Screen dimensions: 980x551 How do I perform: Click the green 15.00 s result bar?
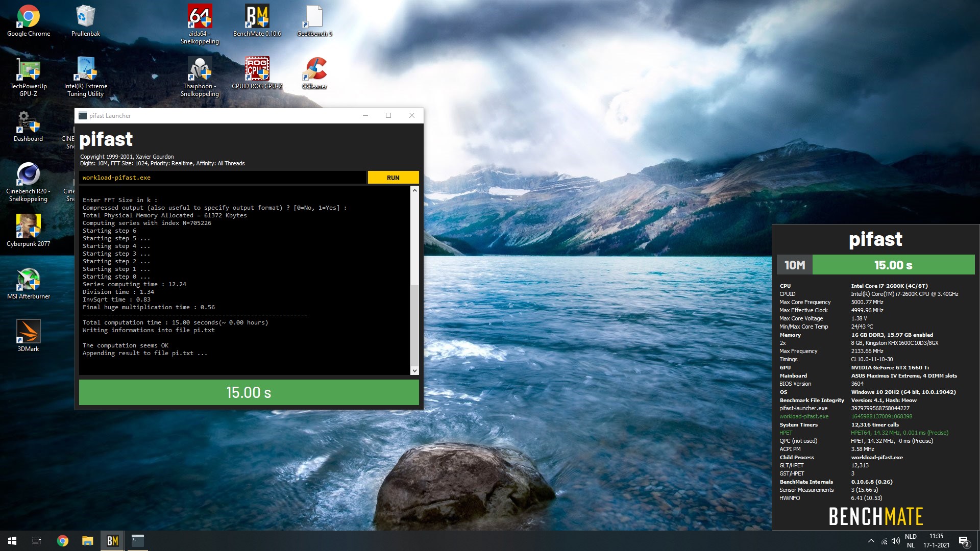(x=249, y=392)
